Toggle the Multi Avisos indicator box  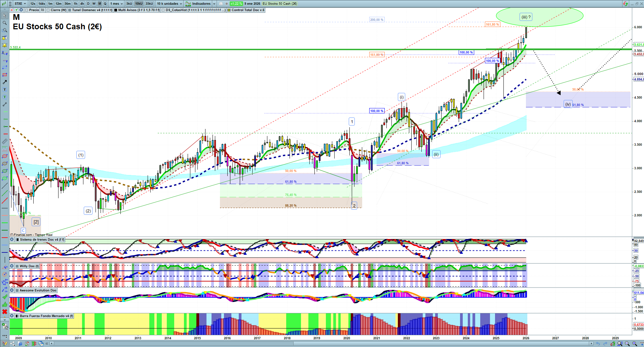coord(116,10)
